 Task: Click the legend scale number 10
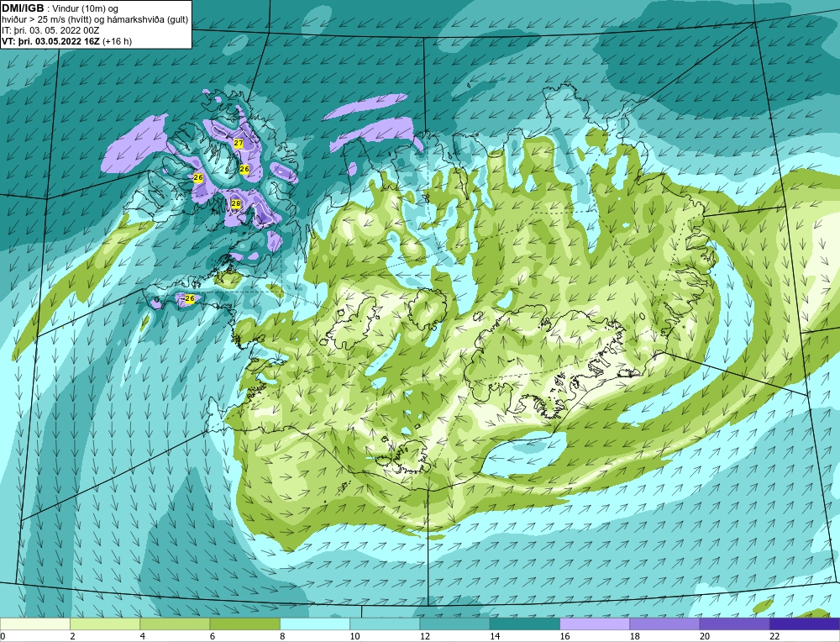click(354, 636)
